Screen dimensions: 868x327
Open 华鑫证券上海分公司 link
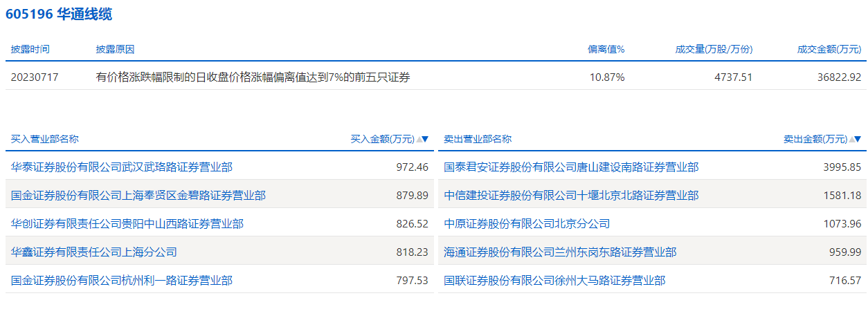point(94,252)
